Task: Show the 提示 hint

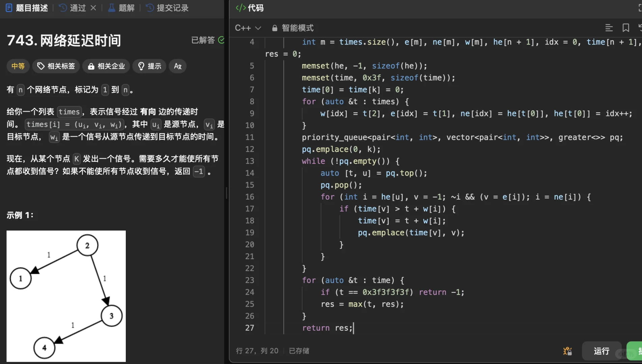Action: pos(150,66)
